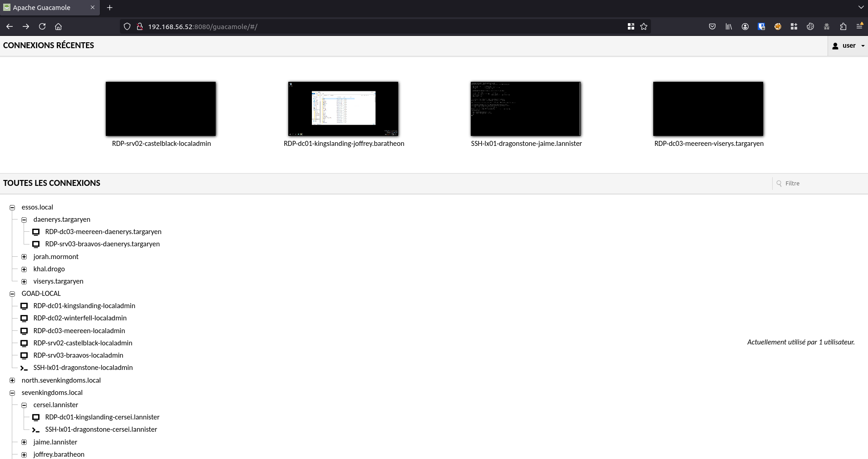Click the padlock site security icon
The height and width of the screenshot is (459, 868).
[x=139, y=26]
